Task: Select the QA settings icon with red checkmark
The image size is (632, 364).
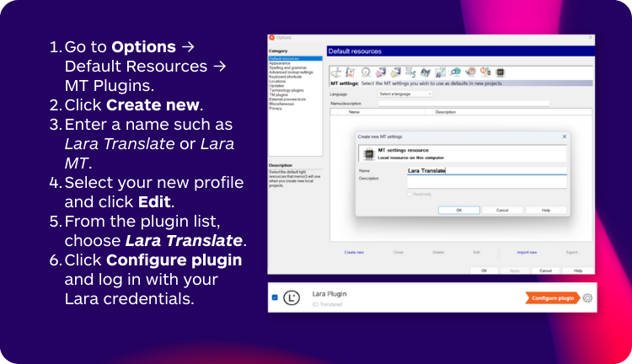Action: coord(351,72)
